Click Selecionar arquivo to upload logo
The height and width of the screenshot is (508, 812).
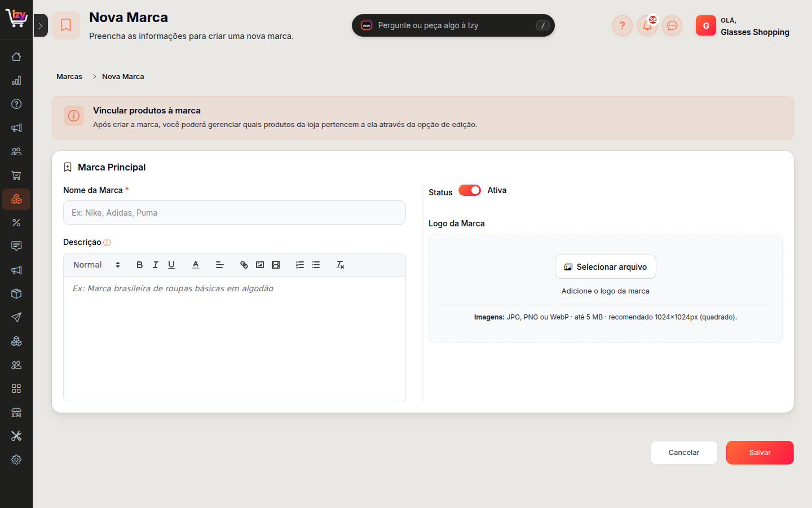[x=606, y=267]
